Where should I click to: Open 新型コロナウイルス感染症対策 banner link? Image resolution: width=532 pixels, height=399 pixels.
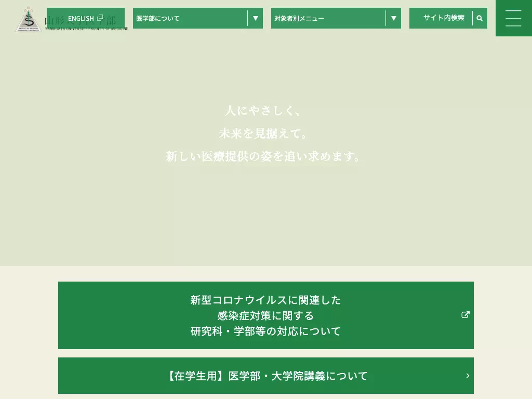tap(266, 315)
